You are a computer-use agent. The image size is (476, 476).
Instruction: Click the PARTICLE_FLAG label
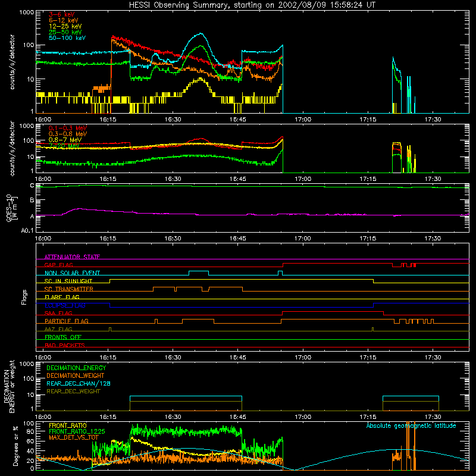67,321
